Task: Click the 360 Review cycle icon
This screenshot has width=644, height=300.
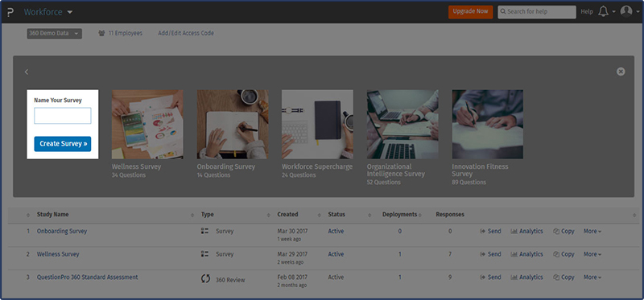Action: (205, 278)
